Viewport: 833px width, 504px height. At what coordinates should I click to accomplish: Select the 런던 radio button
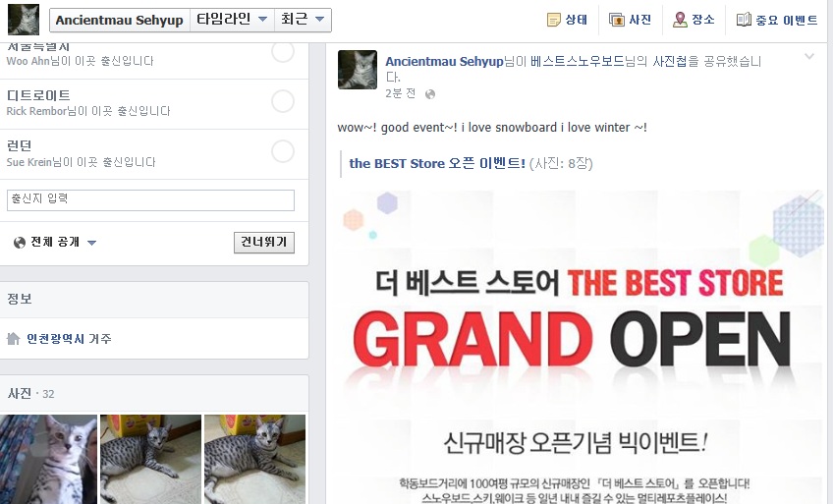coord(283,151)
